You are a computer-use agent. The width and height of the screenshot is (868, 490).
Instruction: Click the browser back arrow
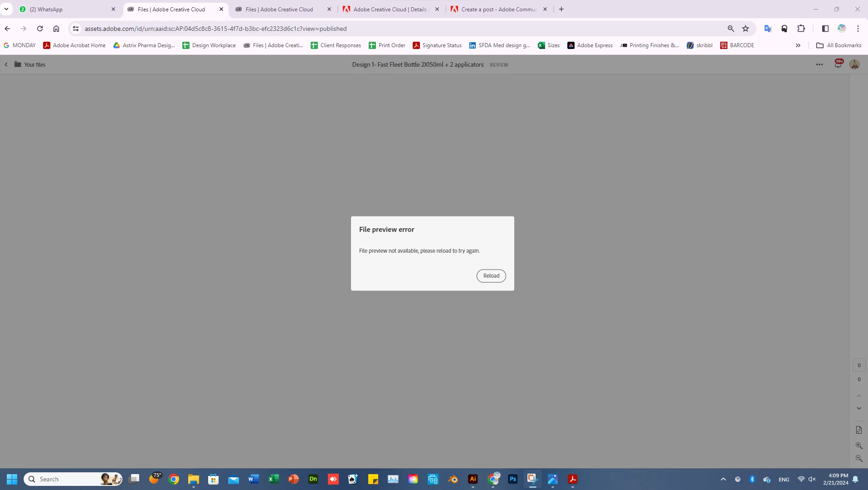(x=7, y=29)
